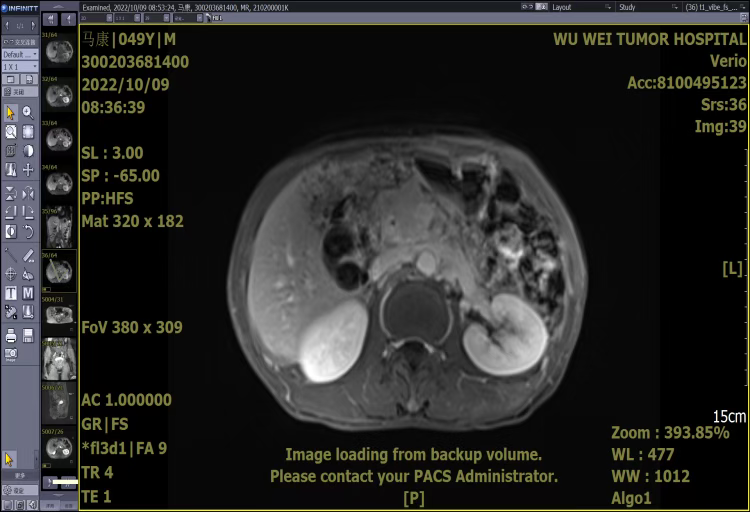Choose the text annotation T tool
The image size is (750, 512).
[x=10, y=293]
